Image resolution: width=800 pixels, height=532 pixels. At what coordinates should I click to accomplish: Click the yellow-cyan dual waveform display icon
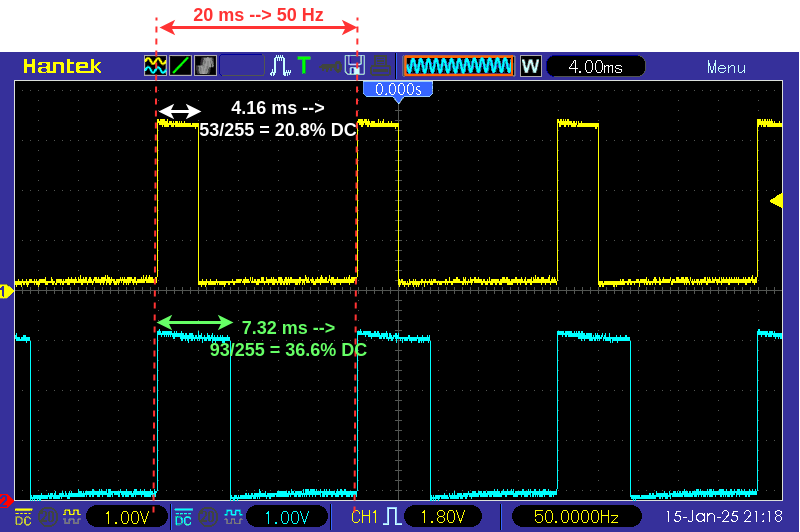pos(155,66)
